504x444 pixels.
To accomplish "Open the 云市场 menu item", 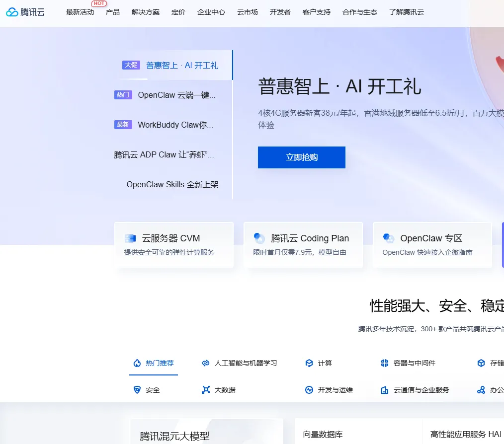I will point(248,12).
